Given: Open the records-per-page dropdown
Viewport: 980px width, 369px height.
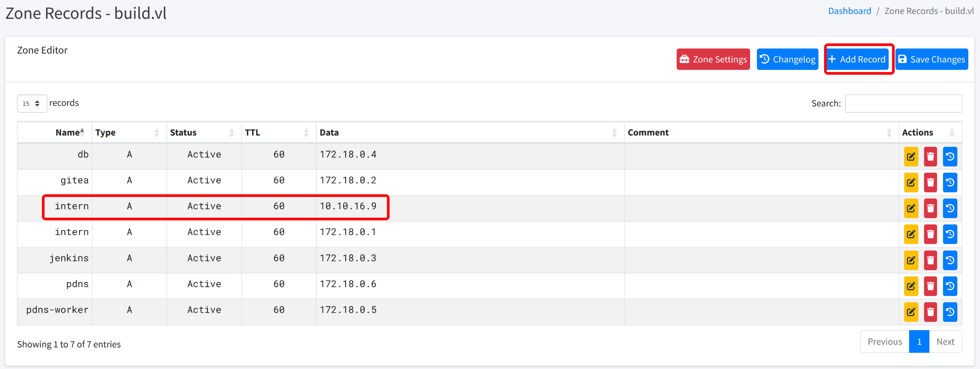Looking at the screenshot, I should 32,103.
